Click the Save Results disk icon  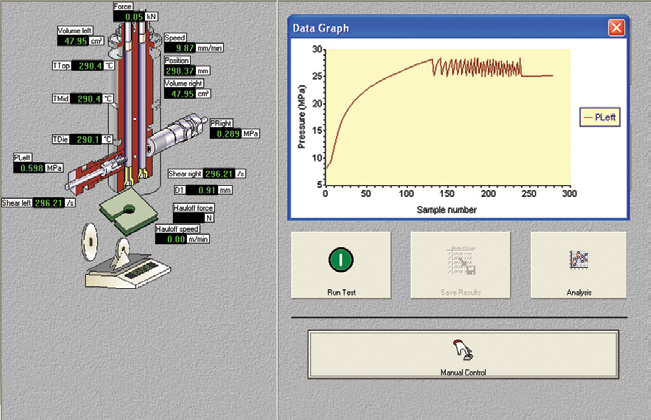pyautogui.click(x=460, y=259)
